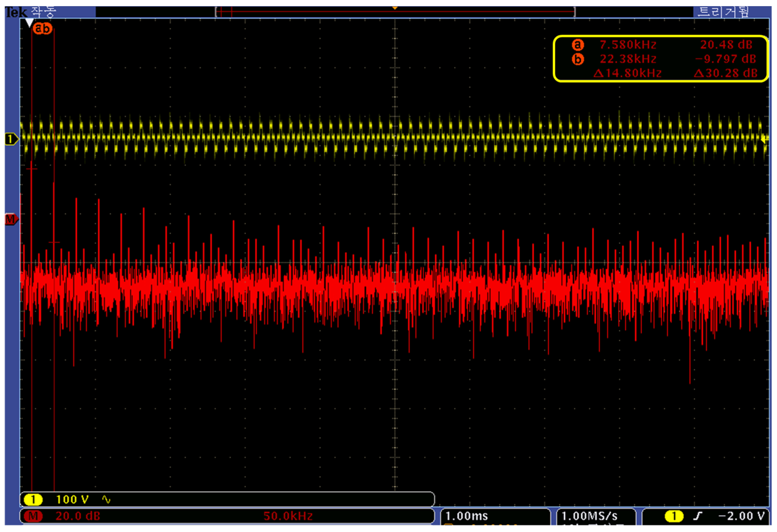
Task: Click the red horizontal cross mark on cursor a line
Action: pos(31,169)
